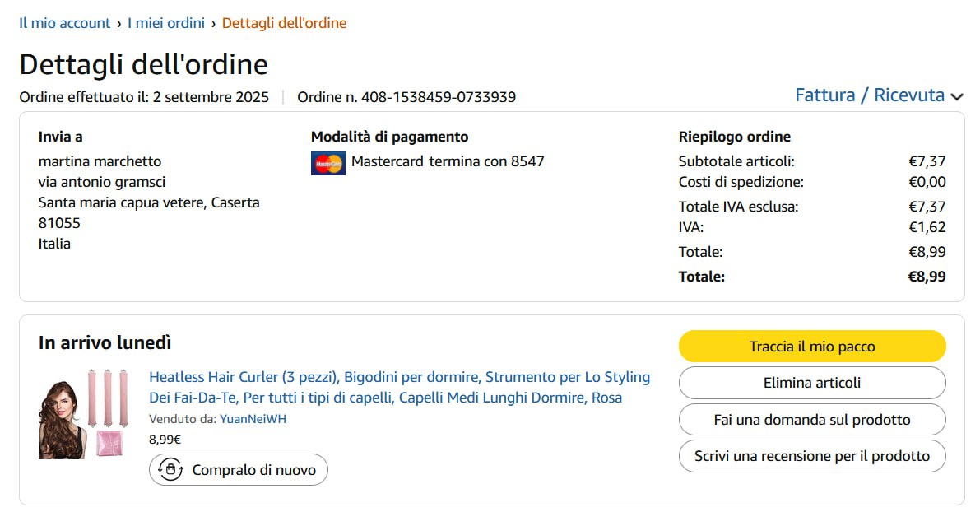Click 'Modalità di pagamento' heading
The width and height of the screenshot is (980, 512).
[x=389, y=137]
